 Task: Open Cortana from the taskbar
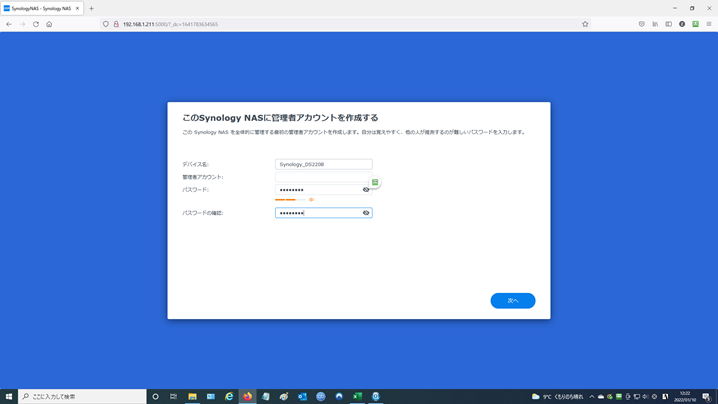click(x=156, y=396)
